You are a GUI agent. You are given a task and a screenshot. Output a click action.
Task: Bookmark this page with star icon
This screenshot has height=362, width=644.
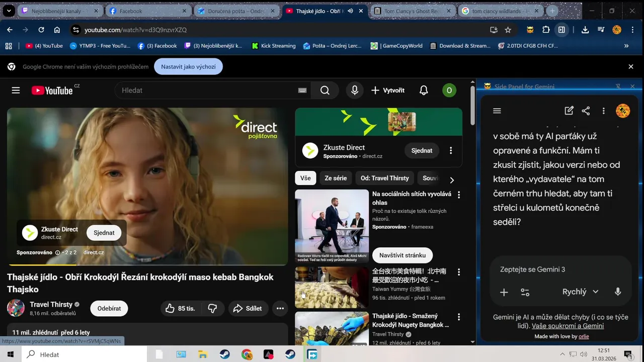coord(508,30)
